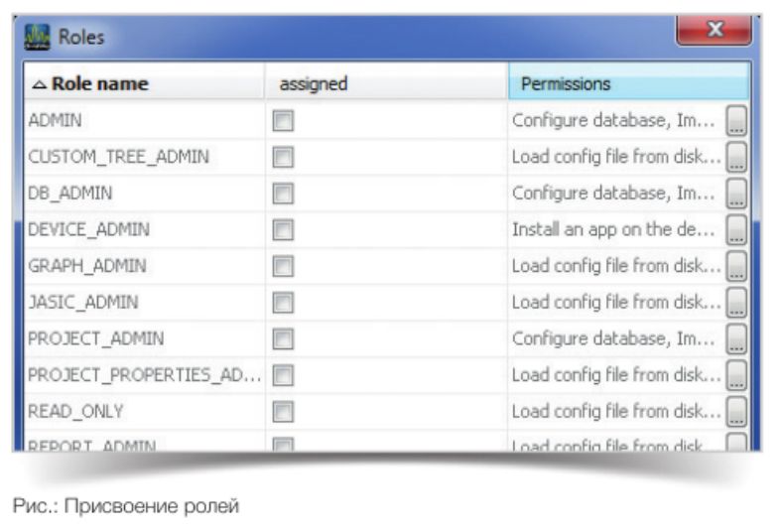Open permissions ellipsis for CUSTOM_TREE_ADMIN
782x532 pixels.
click(736, 157)
